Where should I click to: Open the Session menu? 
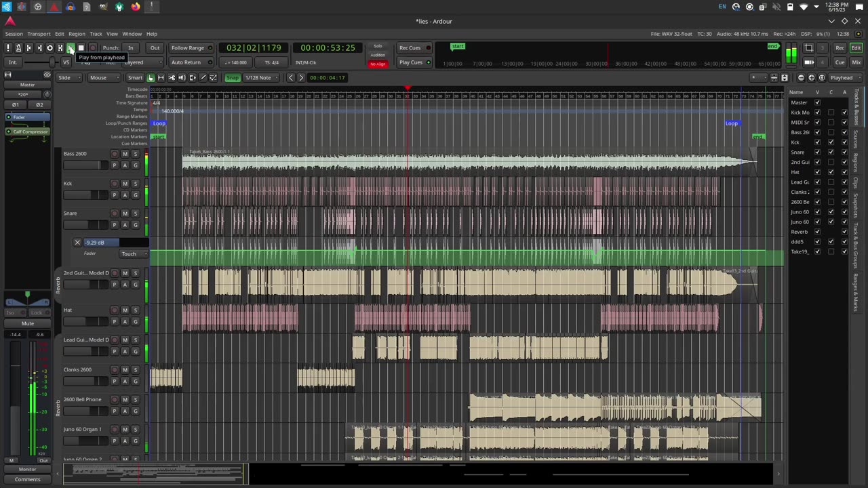pos(14,34)
